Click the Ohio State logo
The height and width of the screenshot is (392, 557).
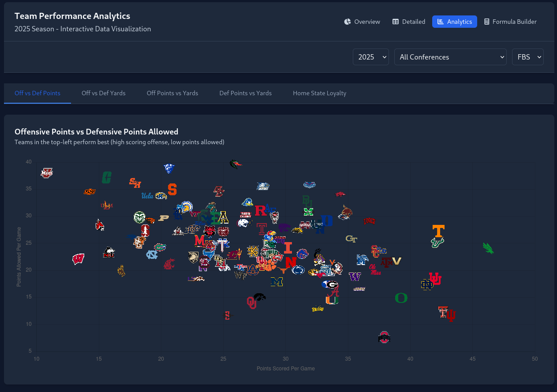[x=385, y=338]
